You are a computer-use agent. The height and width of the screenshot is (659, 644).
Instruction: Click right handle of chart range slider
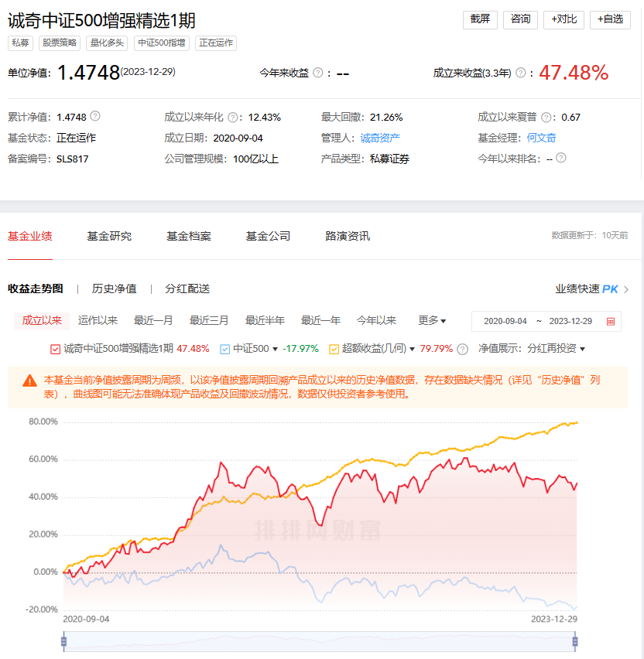tap(575, 641)
